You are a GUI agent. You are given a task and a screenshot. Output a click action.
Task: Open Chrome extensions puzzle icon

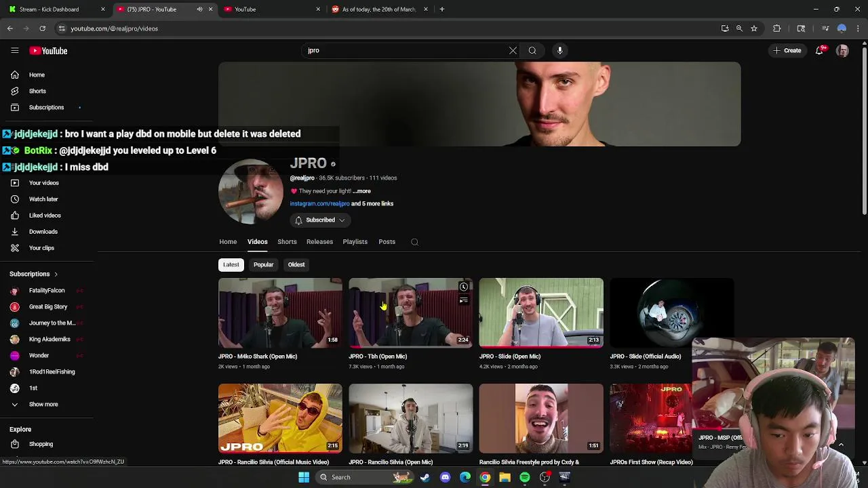pos(777,28)
